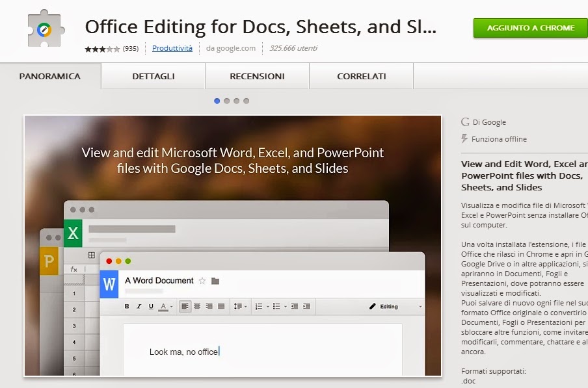This screenshot has height=388, width=588.
Task: Click the Google G icon beside Di Google
Action: 465,122
